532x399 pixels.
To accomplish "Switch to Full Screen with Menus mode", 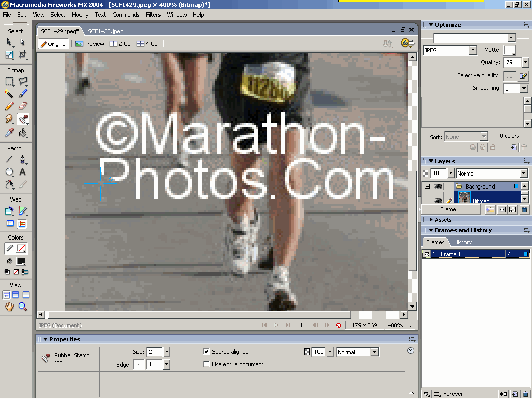I will coord(16,295).
